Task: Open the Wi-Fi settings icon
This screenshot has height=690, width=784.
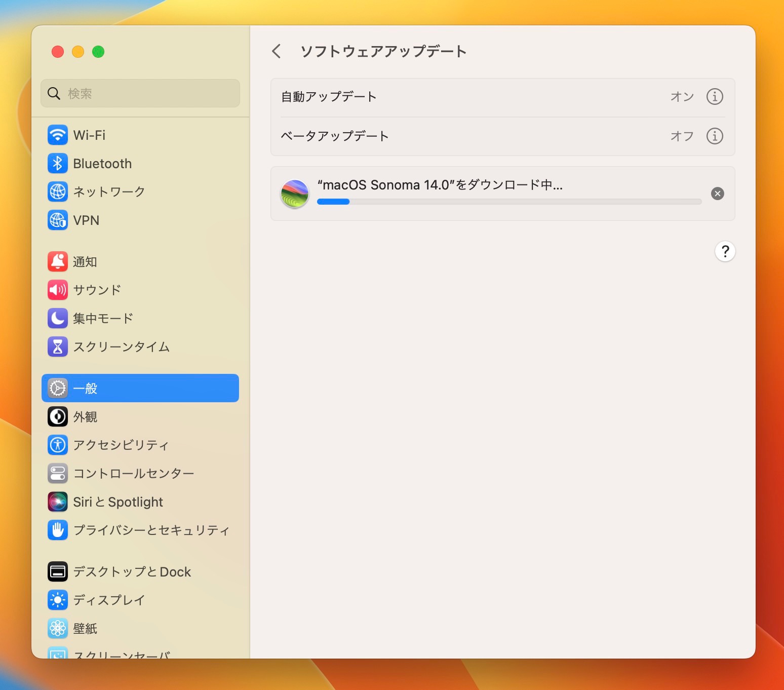Action: click(58, 135)
